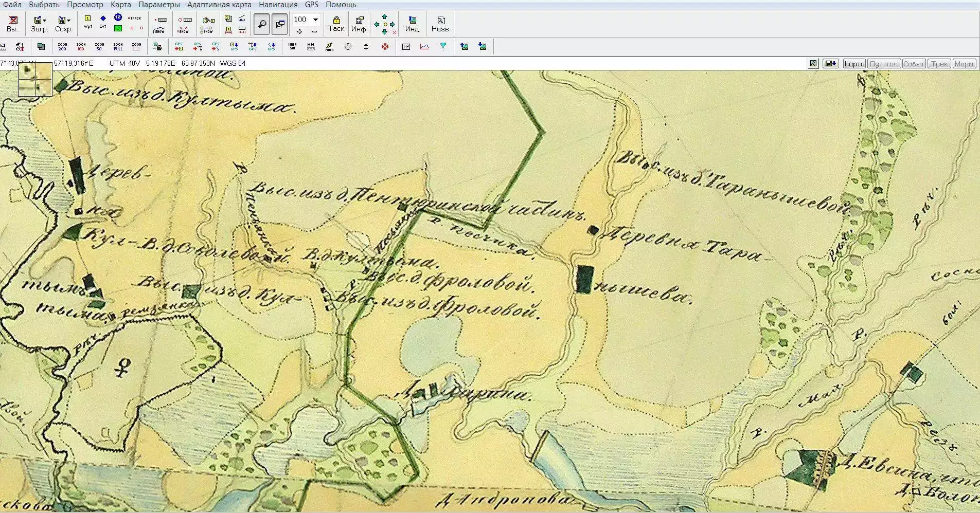Image resolution: width=980 pixels, height=513 pixels.
Task: Click the Info (Инф.) button
Action: click(359, 24)
